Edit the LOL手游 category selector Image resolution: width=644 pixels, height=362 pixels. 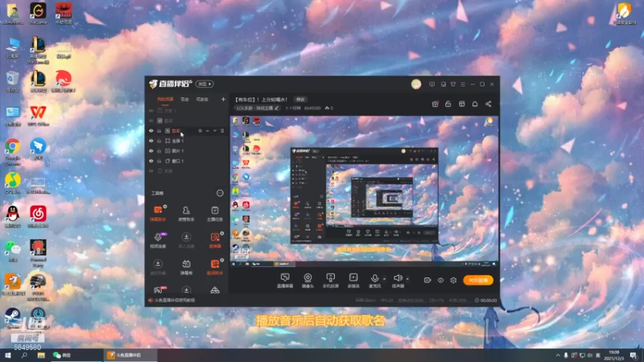(258, 109)
